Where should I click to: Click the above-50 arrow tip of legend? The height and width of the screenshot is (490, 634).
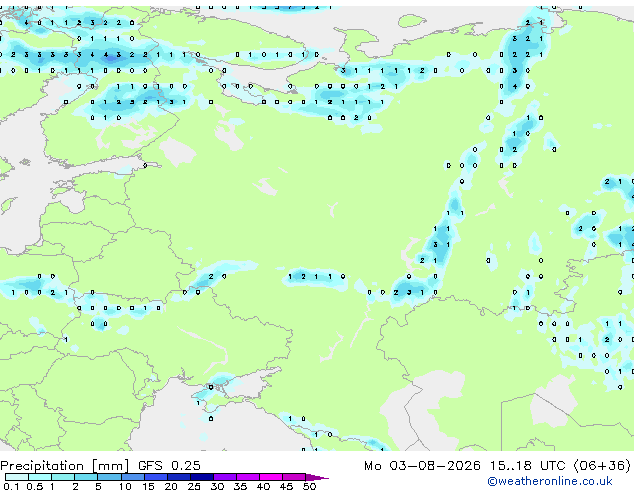click(317, 477)
